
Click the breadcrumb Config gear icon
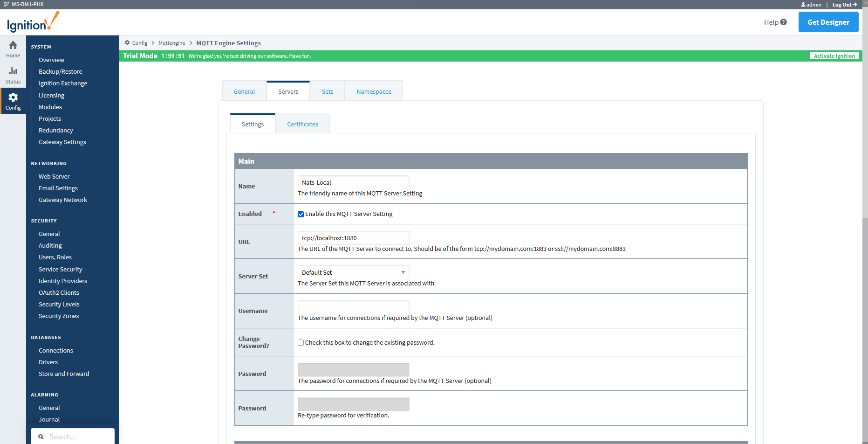point(127,42)
